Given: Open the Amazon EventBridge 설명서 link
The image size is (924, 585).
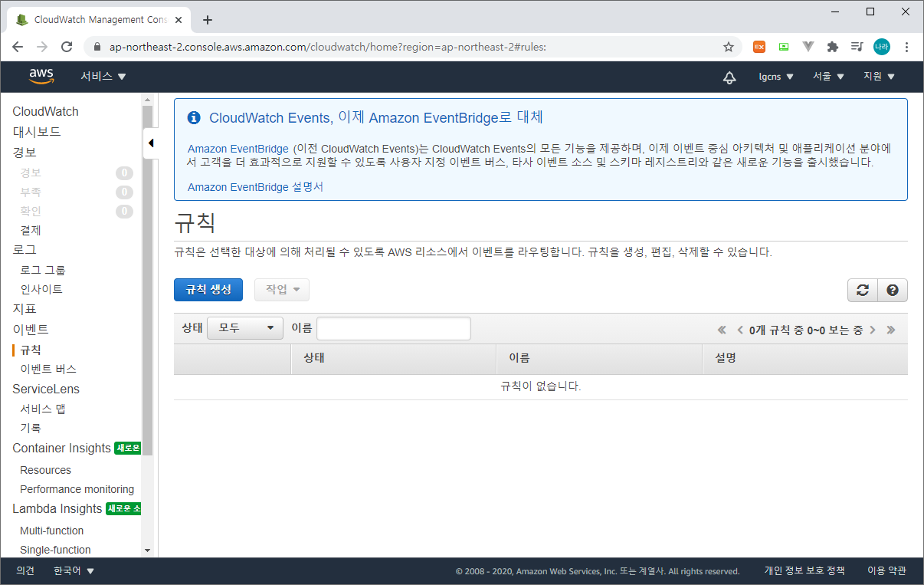Looking at the screenshot, I should (255, 186).
